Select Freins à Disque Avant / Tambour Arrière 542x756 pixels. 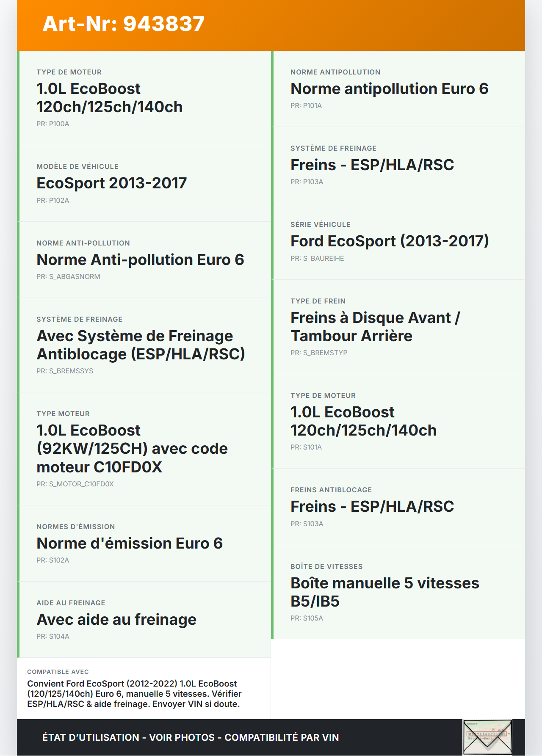[375, 327]
